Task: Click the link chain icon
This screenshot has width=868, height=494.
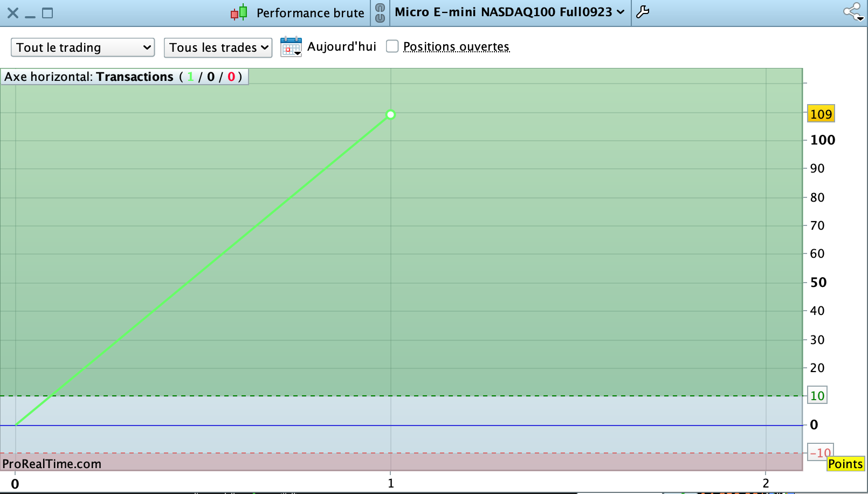Action: click(x=380, y=12)
